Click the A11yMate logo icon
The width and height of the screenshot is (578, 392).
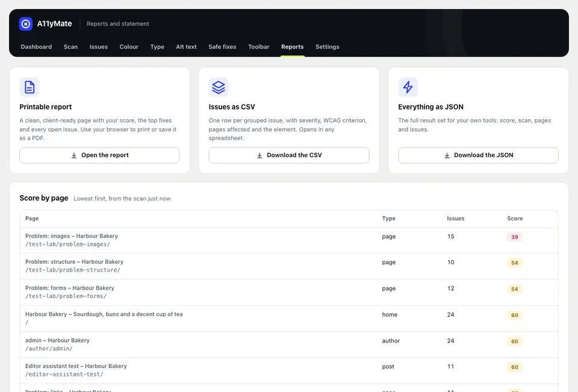coord(26,24)
